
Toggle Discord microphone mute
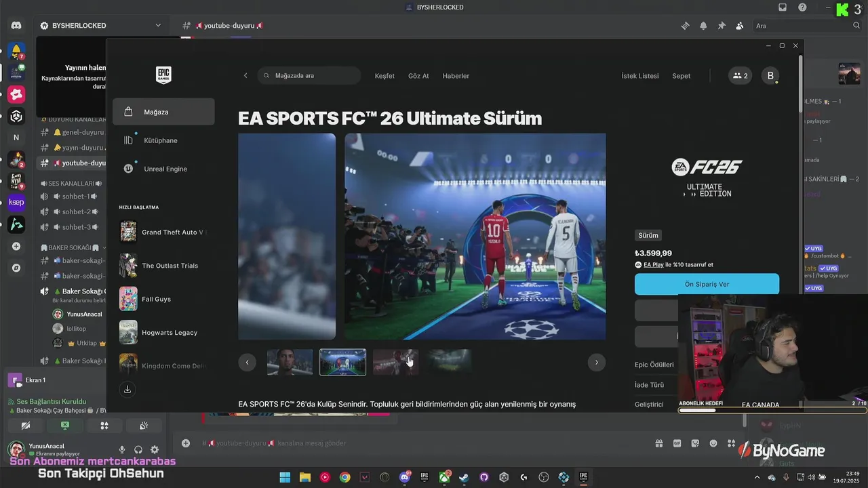(122, 449)
